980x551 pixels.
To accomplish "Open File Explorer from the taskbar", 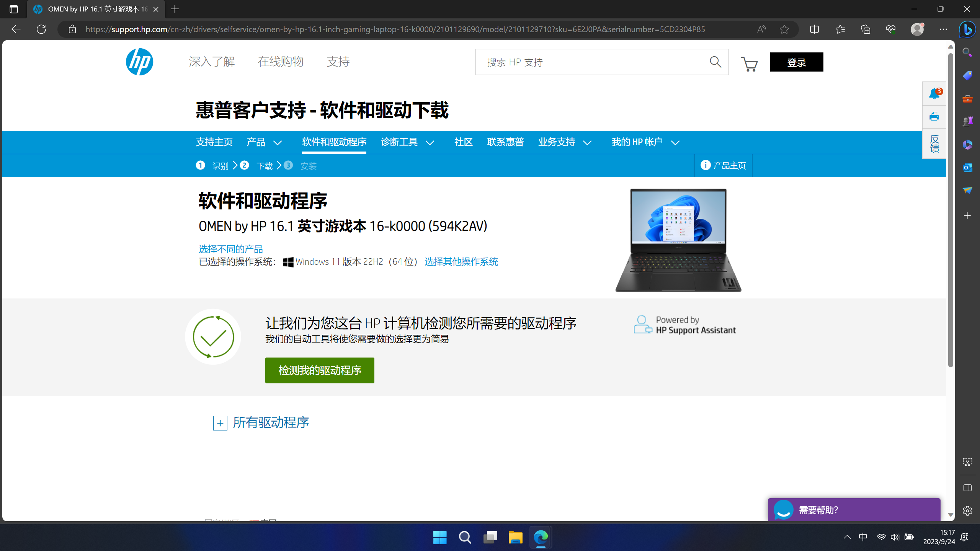I will coord(515,537).
